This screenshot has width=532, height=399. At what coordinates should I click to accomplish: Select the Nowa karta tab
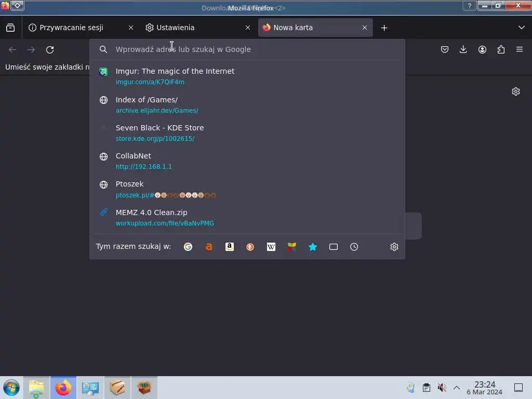click(x=315, y=28)
